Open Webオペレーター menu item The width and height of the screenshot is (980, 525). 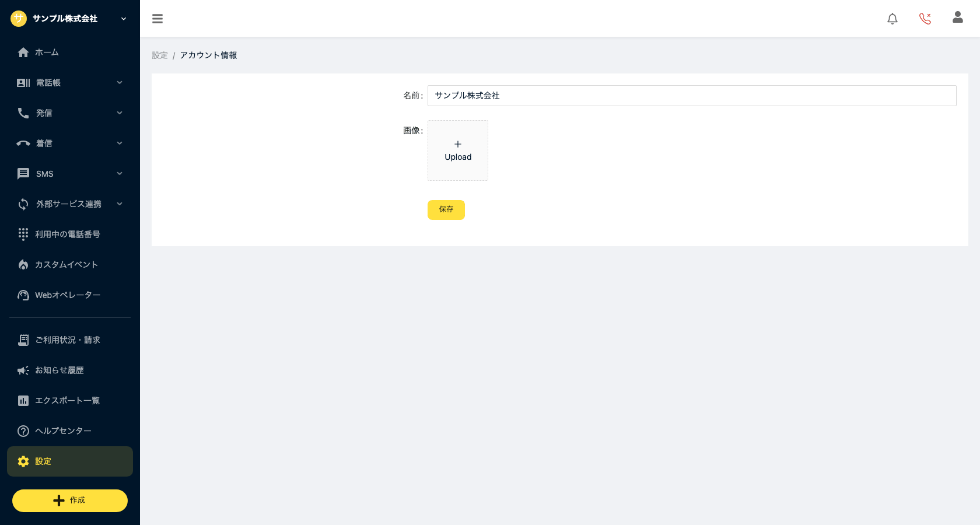point(70,295)
